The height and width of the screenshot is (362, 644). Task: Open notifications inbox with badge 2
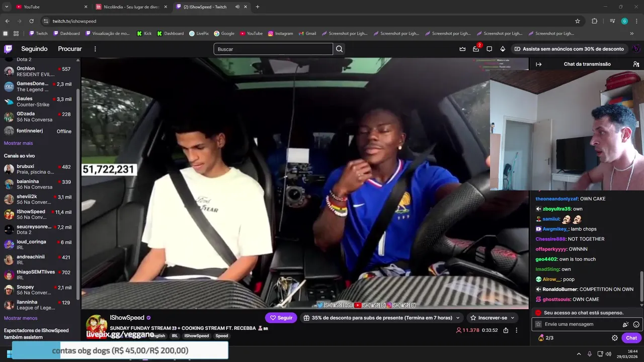tap(476, 49)
